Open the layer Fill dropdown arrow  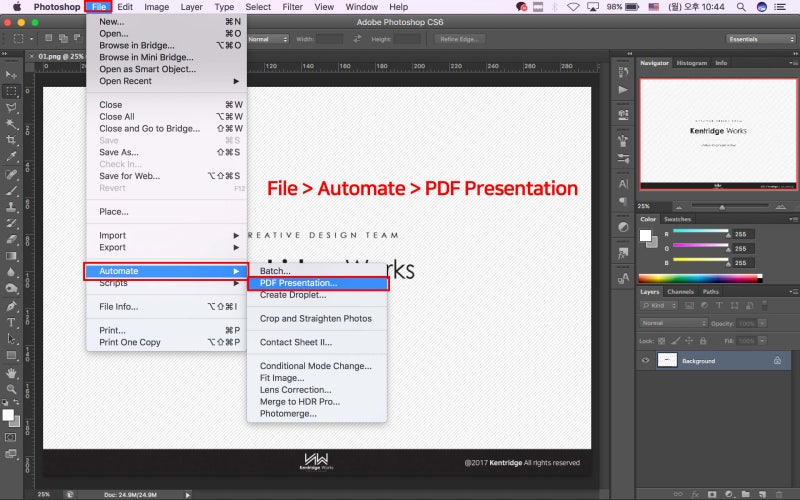[x=762, y=341]
